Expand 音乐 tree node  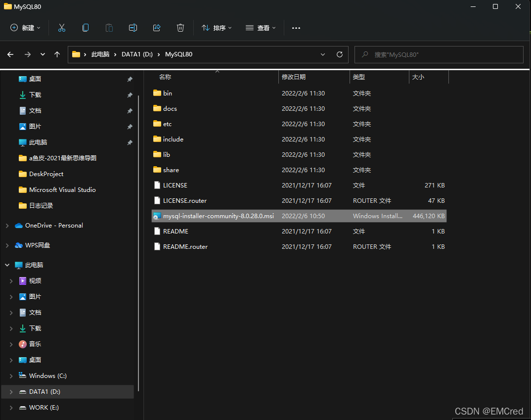coord(11,344)
